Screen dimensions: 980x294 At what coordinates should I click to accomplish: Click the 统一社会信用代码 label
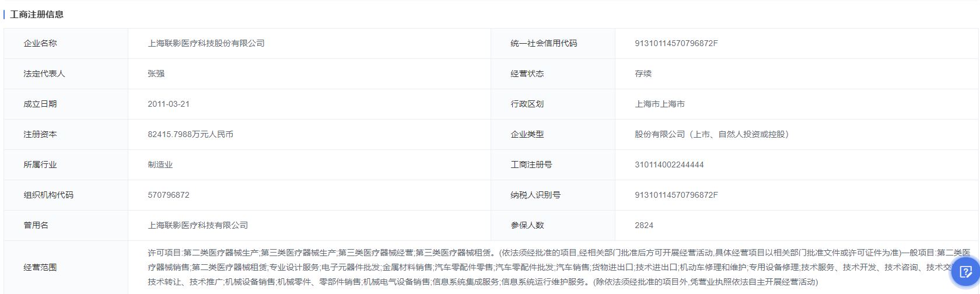pos(544,43)
